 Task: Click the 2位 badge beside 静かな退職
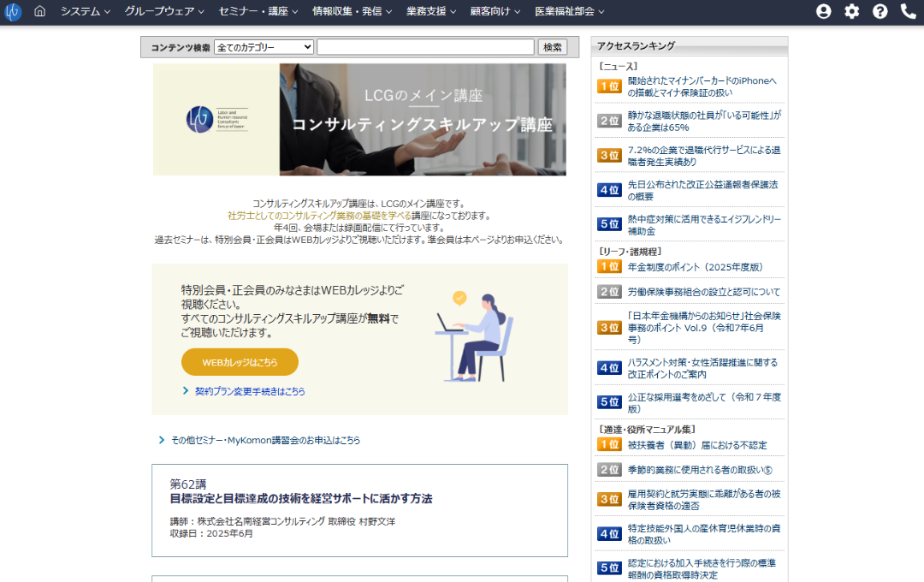[609, 121]
